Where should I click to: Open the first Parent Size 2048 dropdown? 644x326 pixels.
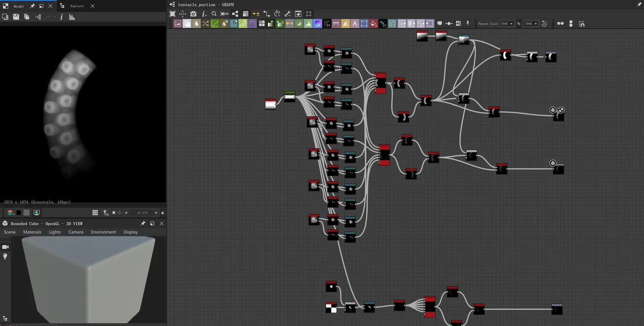tap(507, 24)
